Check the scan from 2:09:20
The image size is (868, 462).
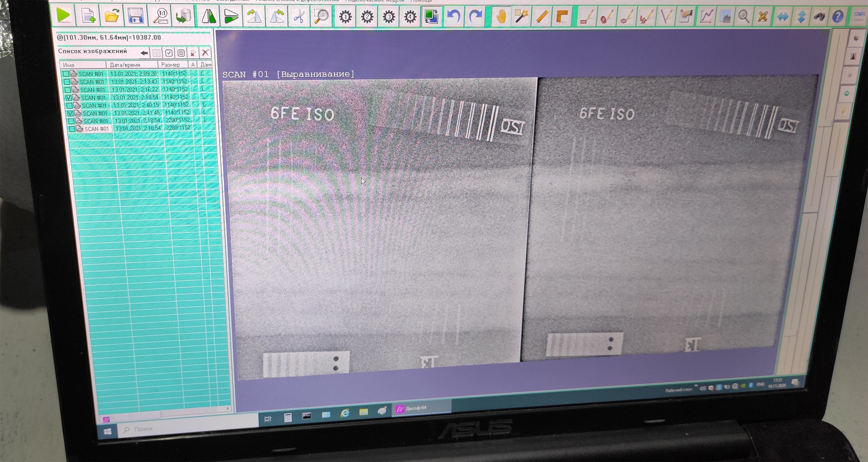click(66, 74)
